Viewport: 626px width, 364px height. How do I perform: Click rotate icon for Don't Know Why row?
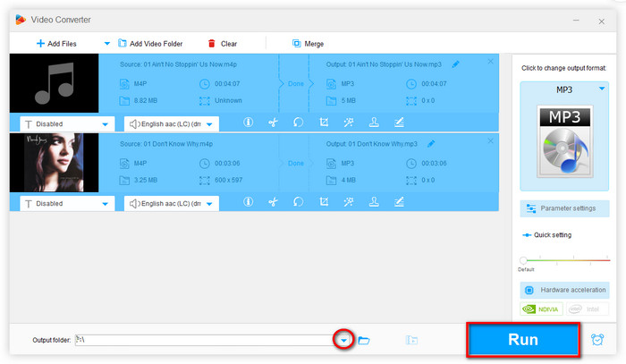coord(298,201)
